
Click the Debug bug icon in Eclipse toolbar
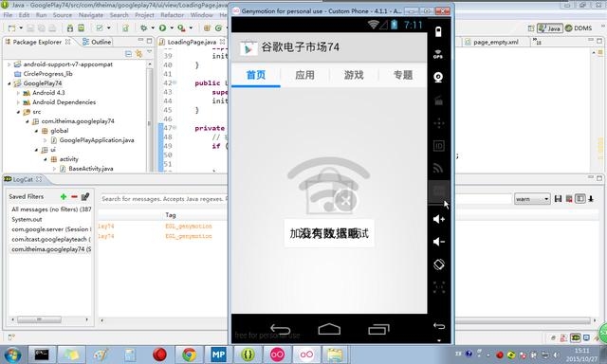pos(143,28)
